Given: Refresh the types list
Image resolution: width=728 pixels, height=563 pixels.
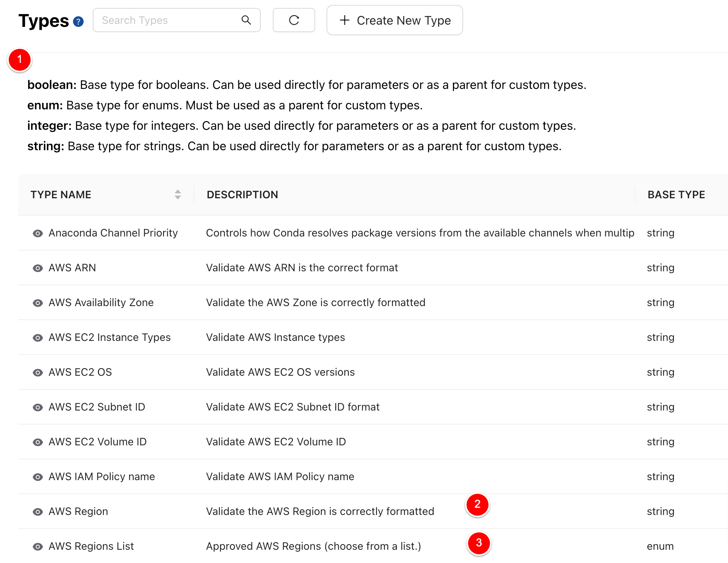Looking at the screenshot, I should [x=294, y=20].
